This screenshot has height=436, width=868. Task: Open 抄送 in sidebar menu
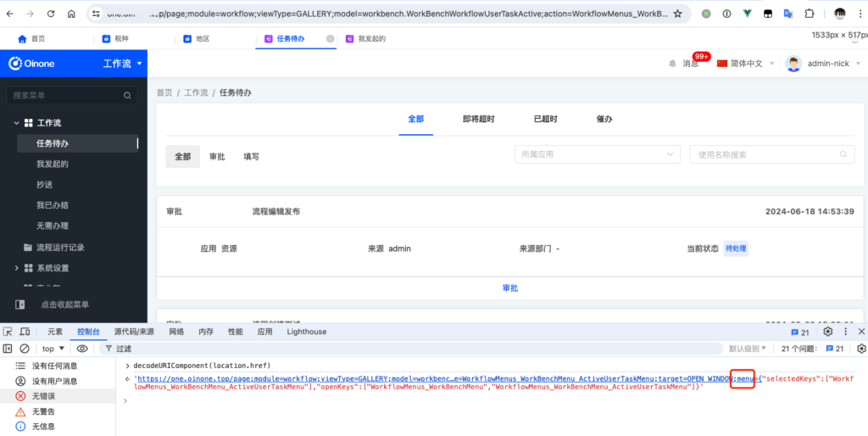pyautogui.click(x=44, y=184)
